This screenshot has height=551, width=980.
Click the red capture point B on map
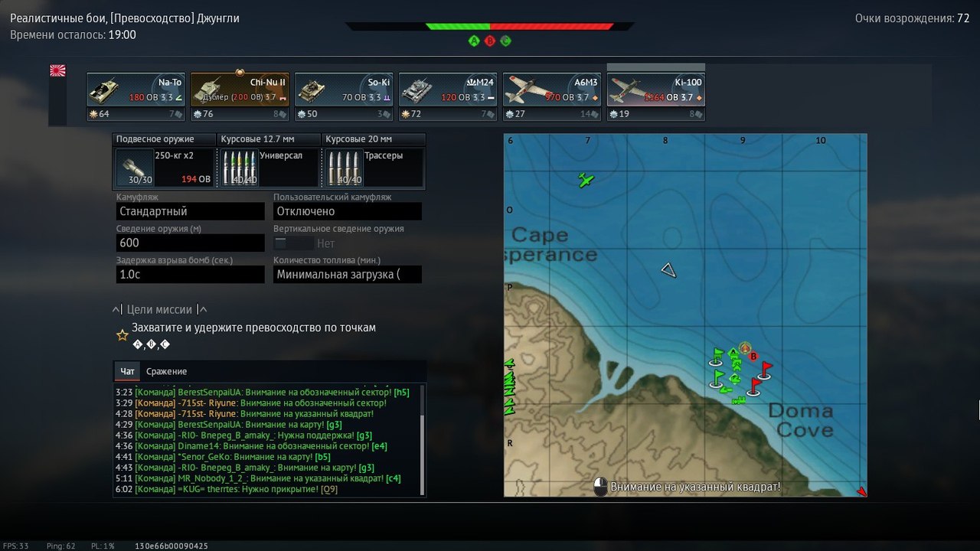coord(753,356)
